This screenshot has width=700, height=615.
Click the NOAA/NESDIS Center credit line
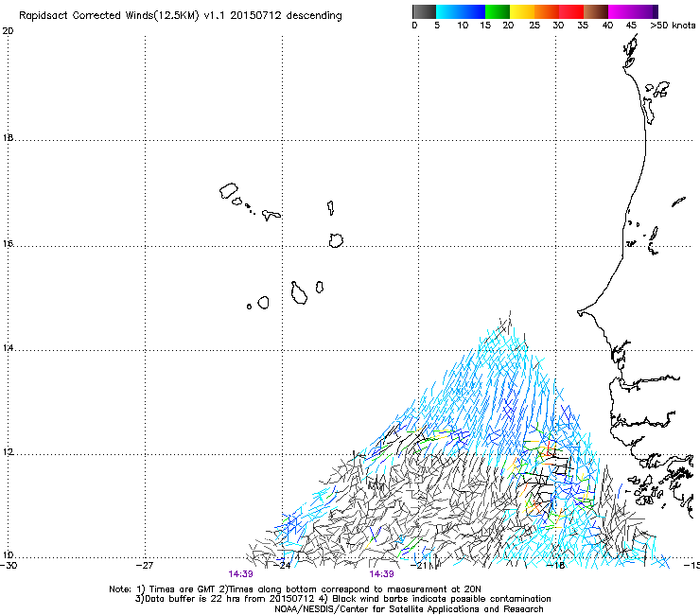(x=409, y=609)
